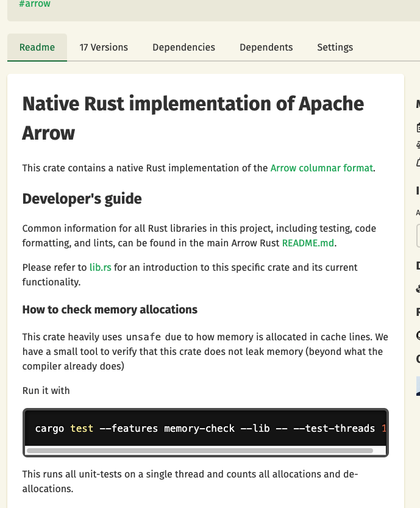Open the README.md link
Screen dimensions: 420x508
point(308,243)
